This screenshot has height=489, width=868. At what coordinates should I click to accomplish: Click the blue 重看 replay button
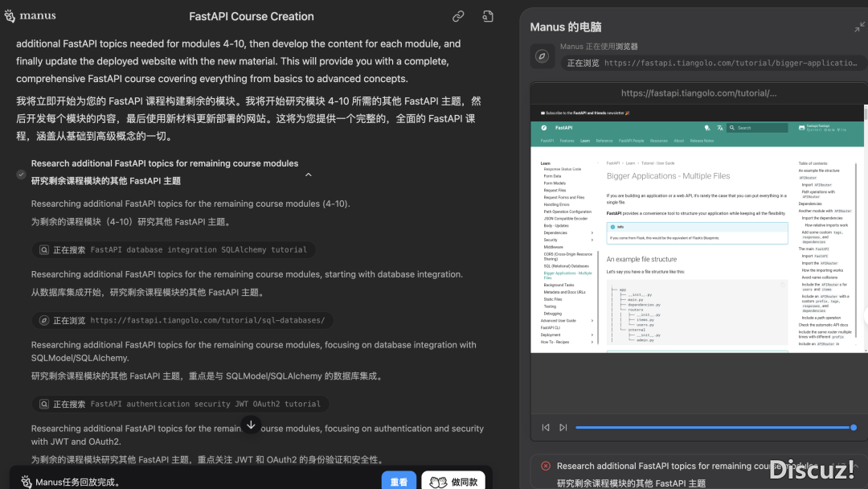pyautogui.click(x=399, y=482)
